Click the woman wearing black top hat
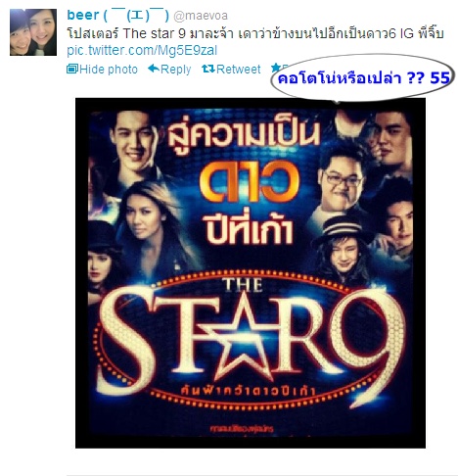This screenshot has width=458, height=476. [x=101, y=258]
